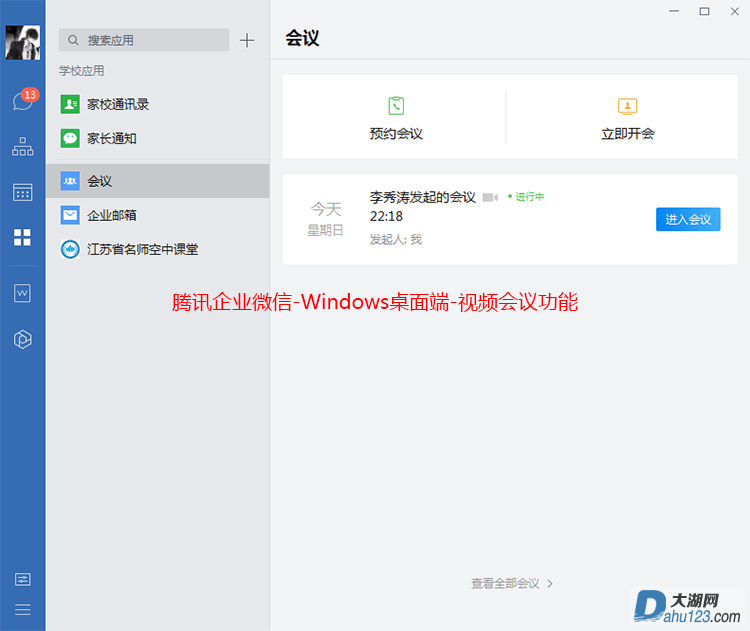Viewport: 750px width, 631px height.
Task: Open the user profile avatar
Action: (22, 42)
